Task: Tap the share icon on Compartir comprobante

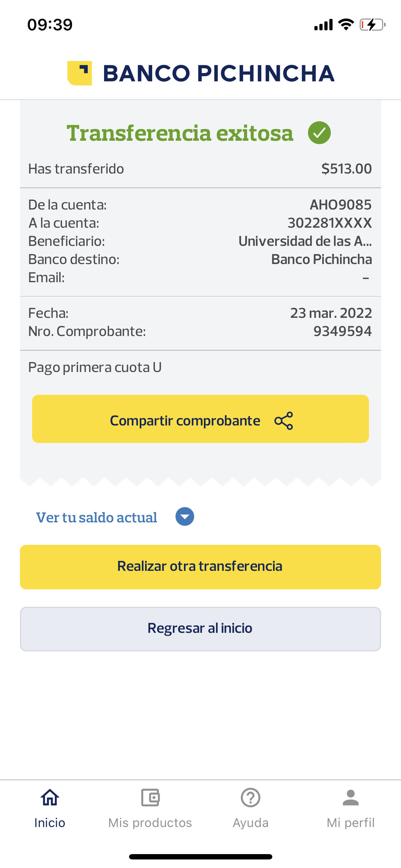Action: 284,421
